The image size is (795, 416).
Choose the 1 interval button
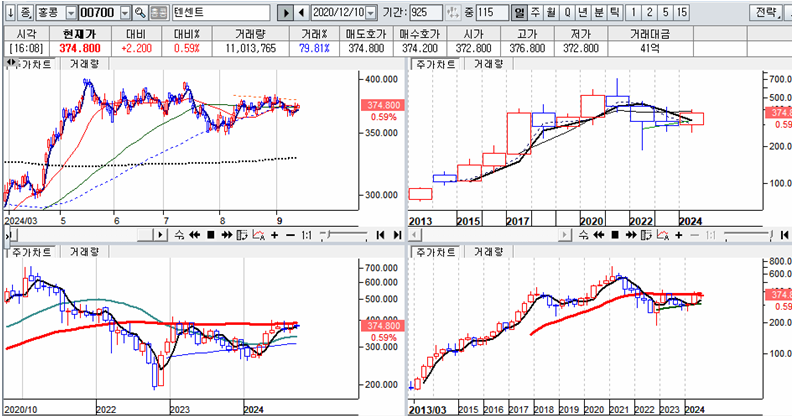click(633, 13)
